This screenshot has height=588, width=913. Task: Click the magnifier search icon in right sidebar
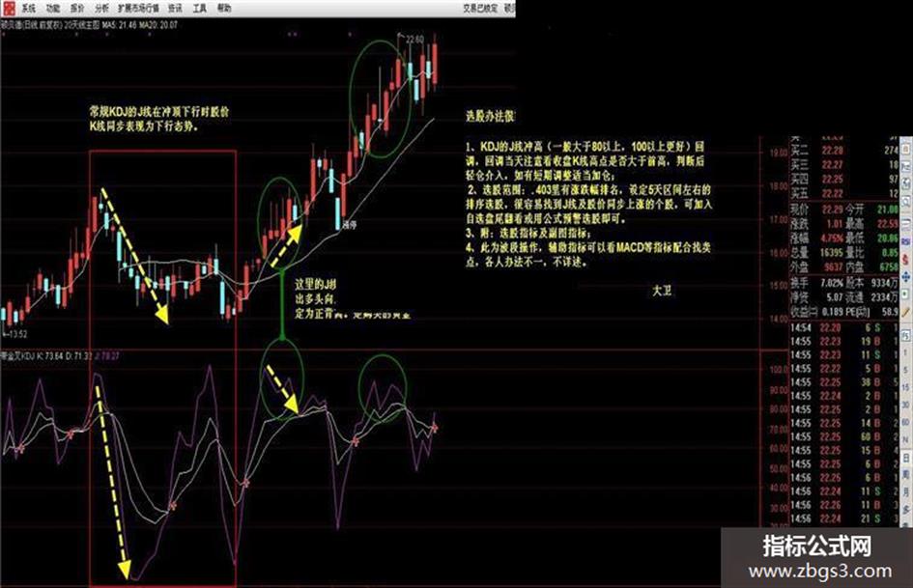coord(906,200)
